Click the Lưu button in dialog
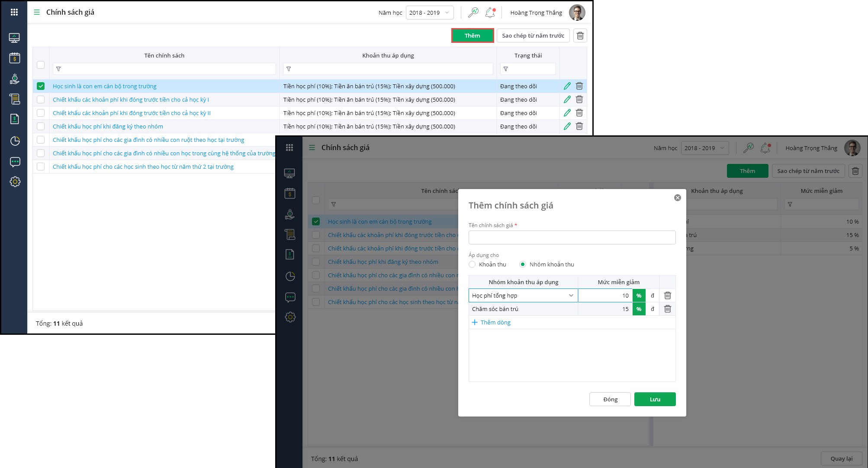868x468 pixels. coord(655,399)
